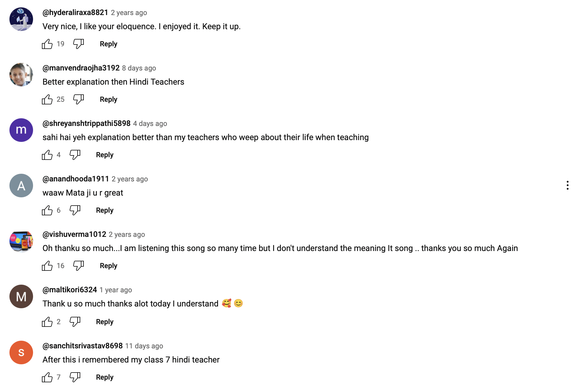The height and width of the screenshot is (387, 588).
Task: Dislike the comment by @hyderaliraxa8821
Action: (x=78, y=44)
